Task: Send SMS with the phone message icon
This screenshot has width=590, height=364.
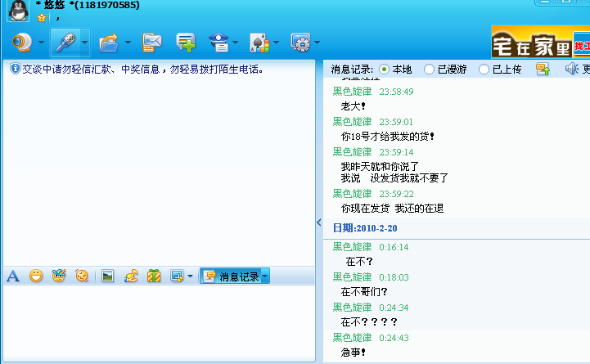Action: 151,42
